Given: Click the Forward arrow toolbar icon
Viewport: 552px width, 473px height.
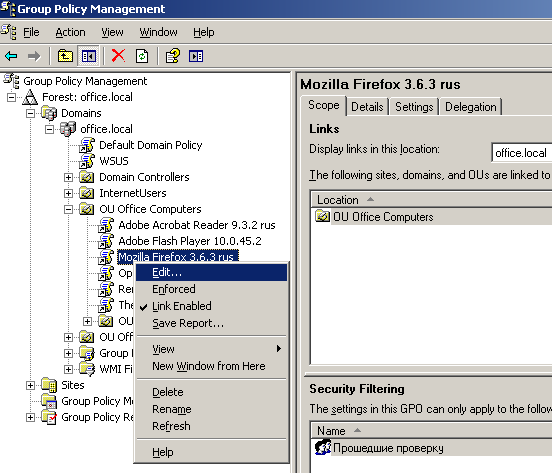Looking at the screenshot, I should (34, 56).
